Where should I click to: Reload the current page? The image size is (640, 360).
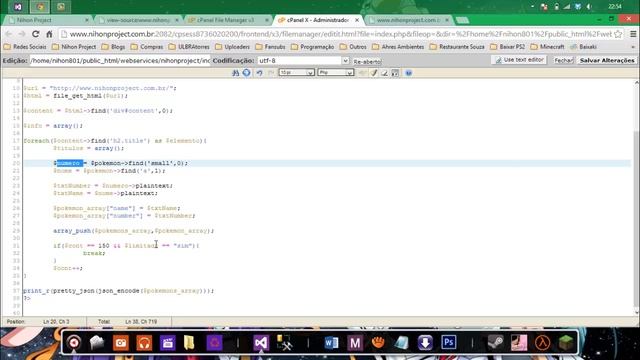pyautogui.click(x=36, y=34)
